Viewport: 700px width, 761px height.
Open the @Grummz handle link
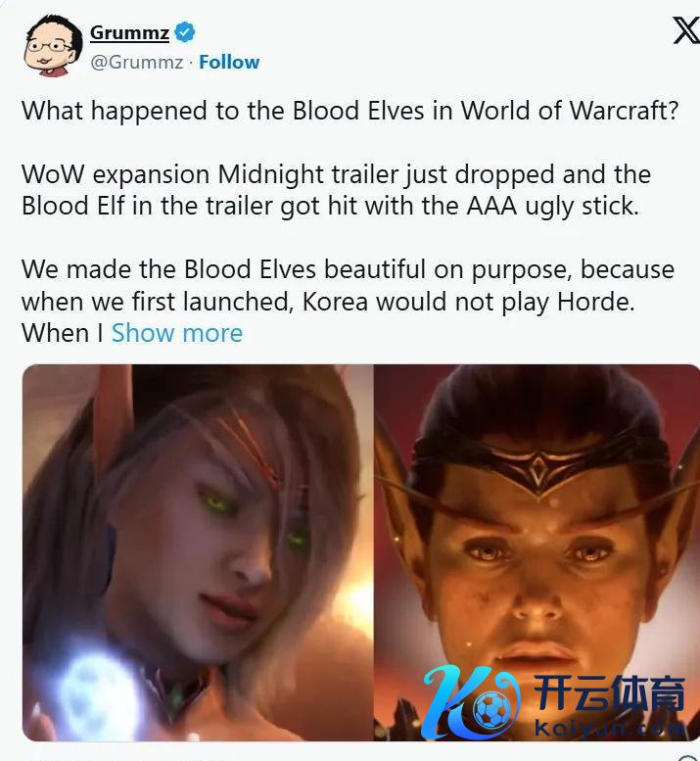coord(137,62)
